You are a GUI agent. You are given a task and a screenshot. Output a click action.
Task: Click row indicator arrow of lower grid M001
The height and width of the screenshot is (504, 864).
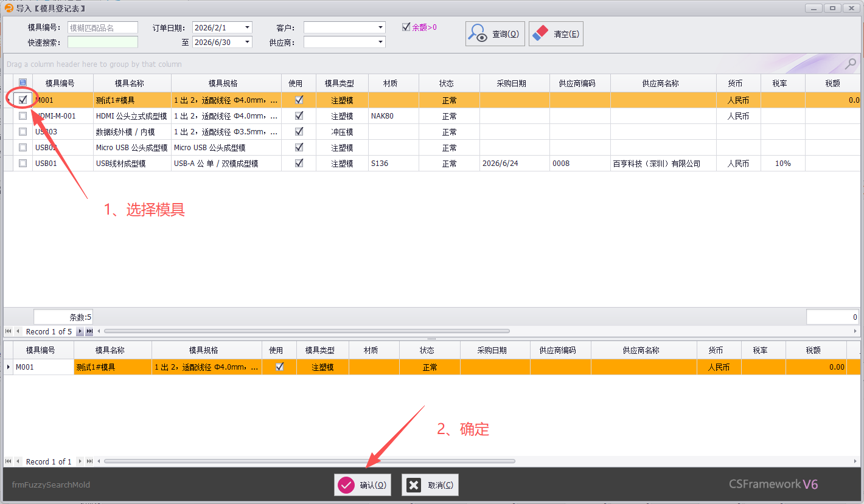(8, 367)
